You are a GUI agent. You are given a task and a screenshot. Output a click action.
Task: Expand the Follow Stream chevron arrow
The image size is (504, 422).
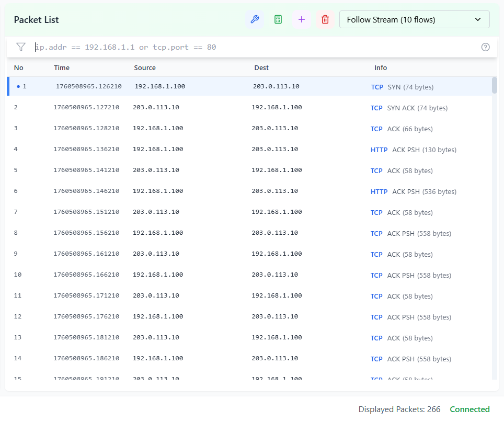coord(477,19)
